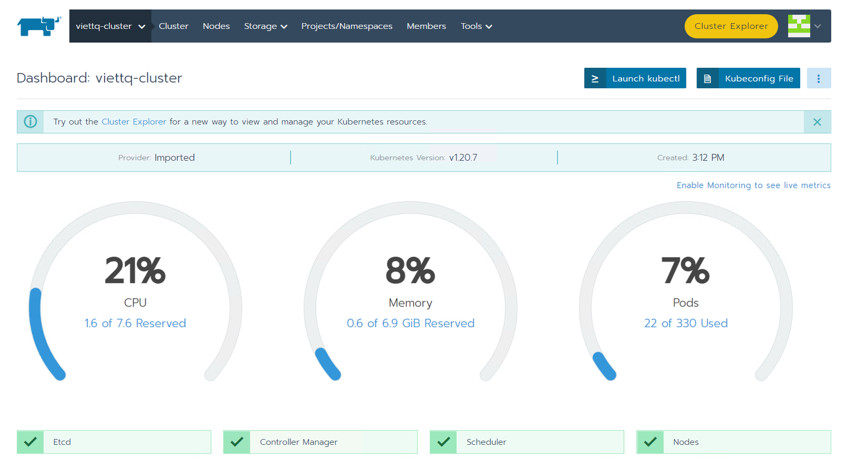Viewport: 868px width, 469px height.
Task: Click the Nodes status checkmark icon
Action: [x=650, y=442]
